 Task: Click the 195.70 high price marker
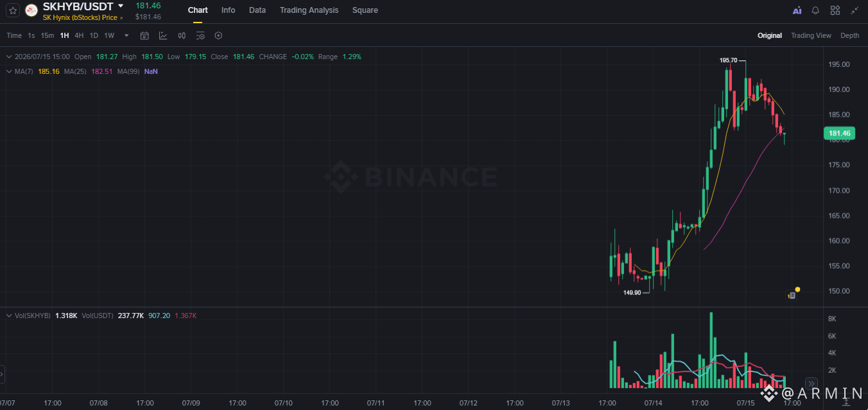click(x=728, y=60)
